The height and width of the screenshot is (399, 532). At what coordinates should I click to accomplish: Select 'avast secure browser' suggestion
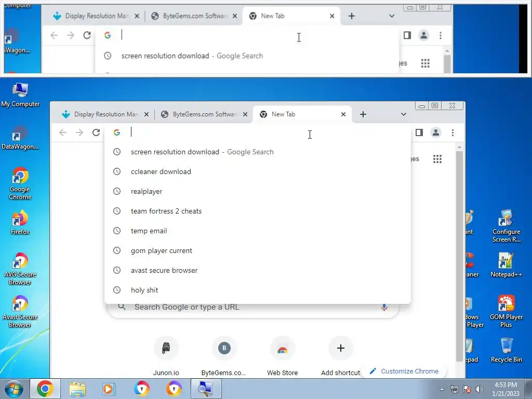(x=258, y=270)
